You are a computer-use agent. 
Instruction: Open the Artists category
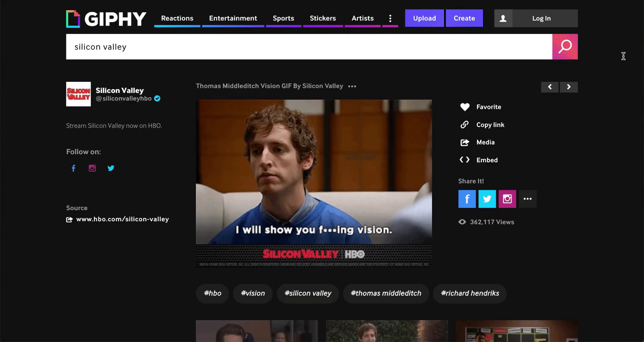(363, 18)
